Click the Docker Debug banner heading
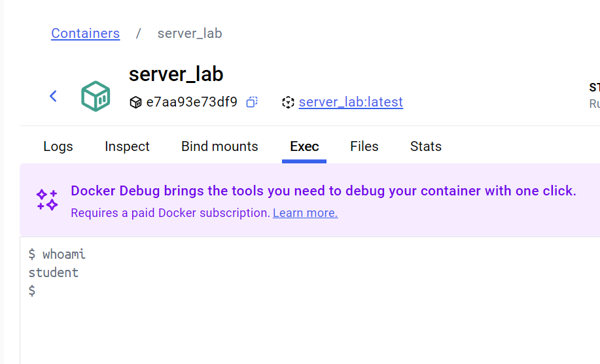 tap(323, 191)
